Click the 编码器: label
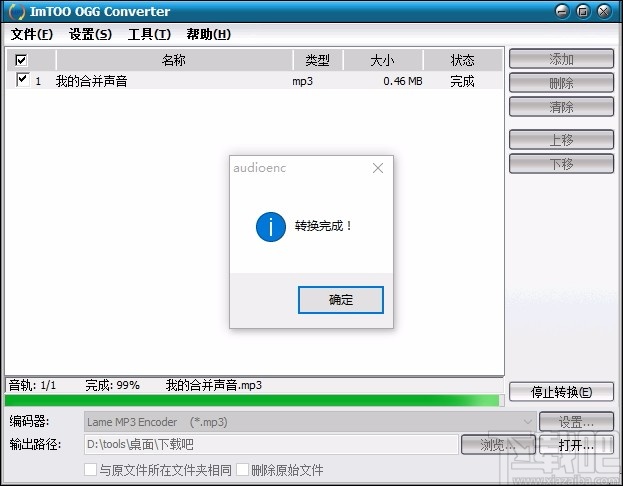This screenshot has height=486, width=623. 29,421
